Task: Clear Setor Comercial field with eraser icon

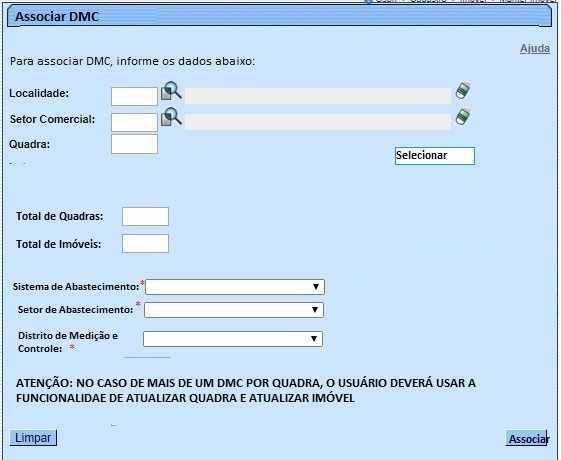Action: tap(463, 116)
